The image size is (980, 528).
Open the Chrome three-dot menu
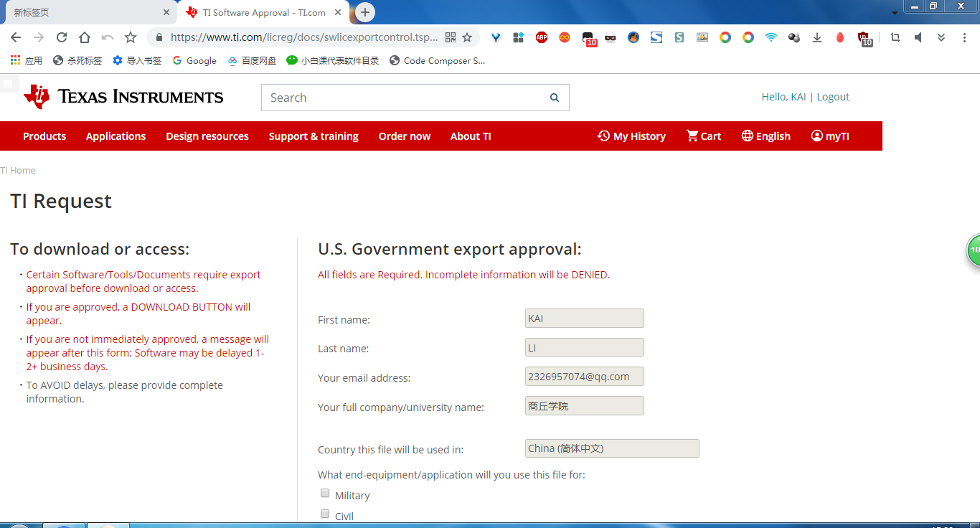click(964, 37)
